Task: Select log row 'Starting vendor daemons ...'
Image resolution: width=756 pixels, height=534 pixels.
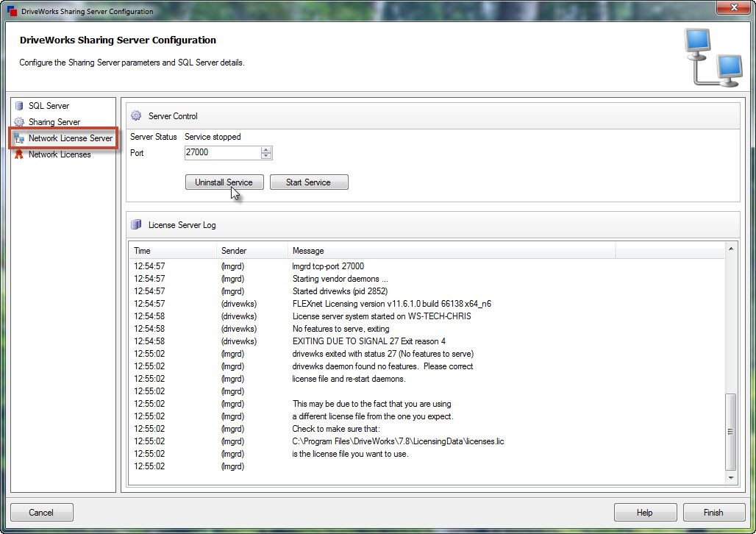Action: point(427,279)
